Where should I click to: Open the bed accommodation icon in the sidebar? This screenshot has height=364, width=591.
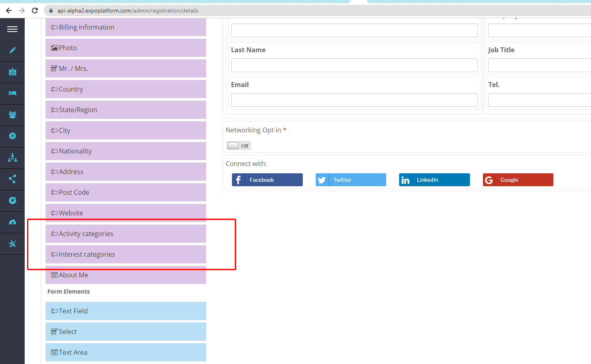click(x=12, y=93)
